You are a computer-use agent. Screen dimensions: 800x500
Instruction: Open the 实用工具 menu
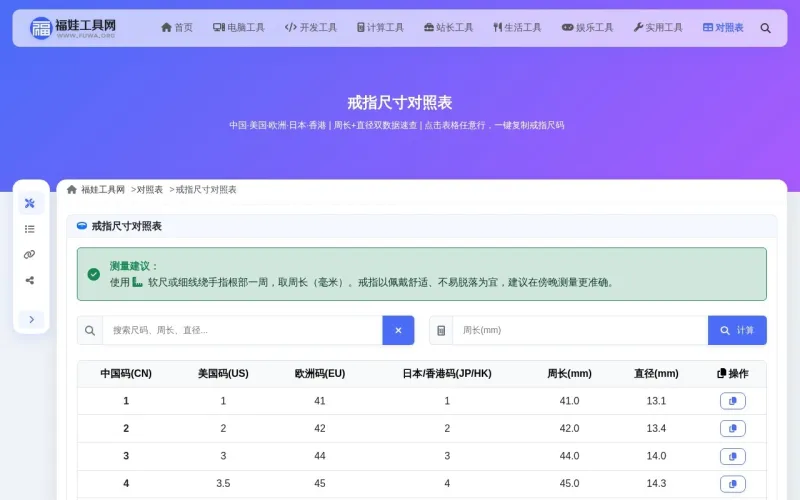658,28
